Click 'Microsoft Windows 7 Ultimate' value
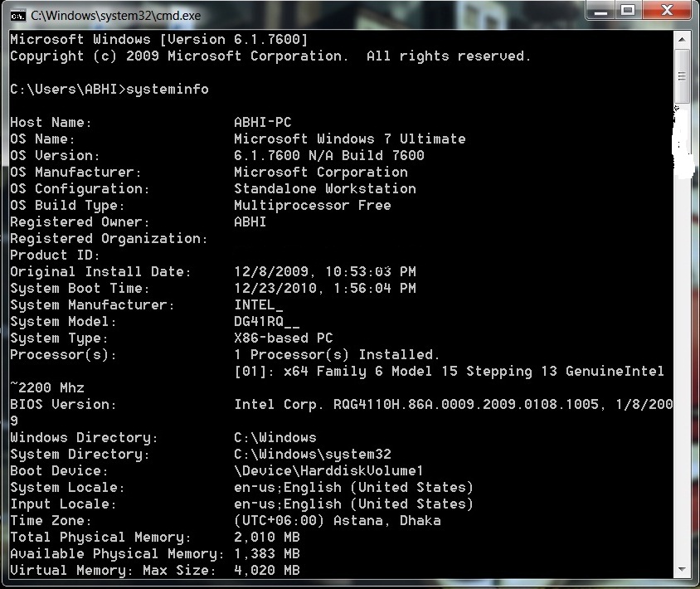 pos(349,139)
